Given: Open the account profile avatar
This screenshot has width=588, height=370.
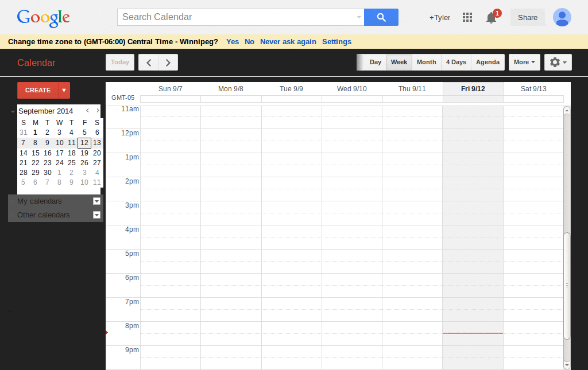Looking at the screenshot, I should 562,17.
